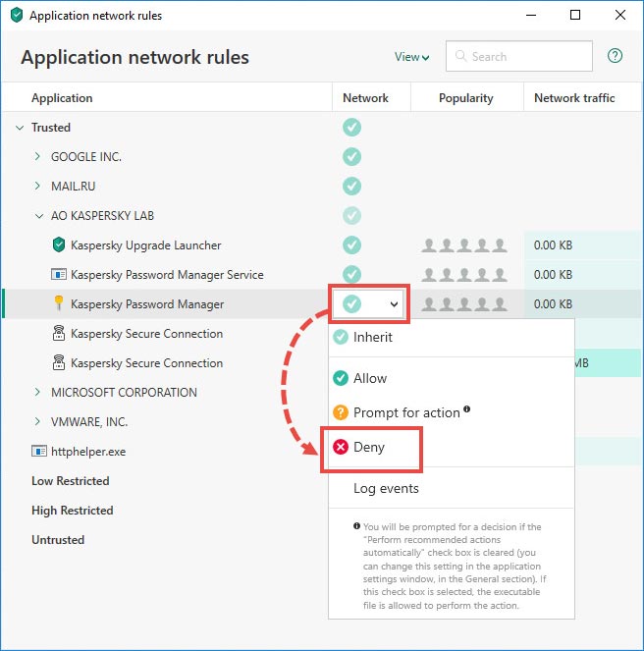The width and height of the screenshot is (644, 651).
Task: Click the httphelper.exe file icon
Action: click(39, 451)
